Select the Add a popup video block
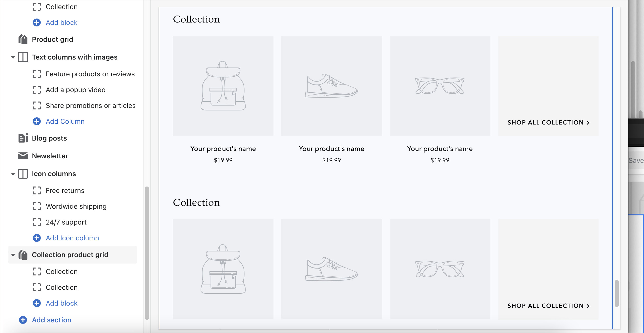644x333 pixels. pyautogui.click(x=76, y=90)
